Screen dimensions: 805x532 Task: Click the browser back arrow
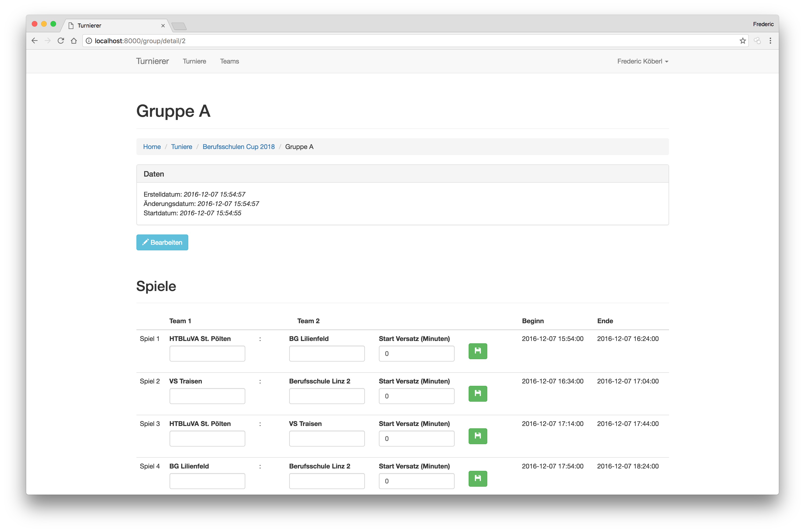tap(34, 41)
